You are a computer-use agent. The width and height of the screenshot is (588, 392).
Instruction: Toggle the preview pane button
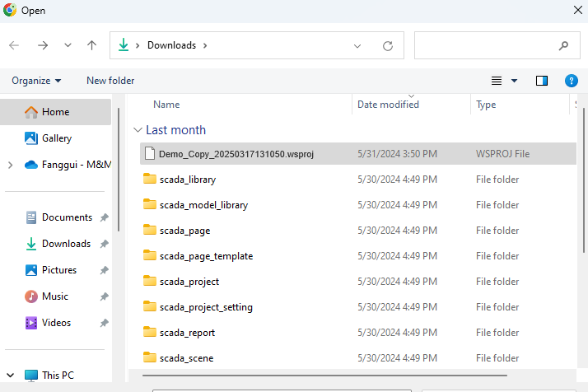(x=541, y=81)
